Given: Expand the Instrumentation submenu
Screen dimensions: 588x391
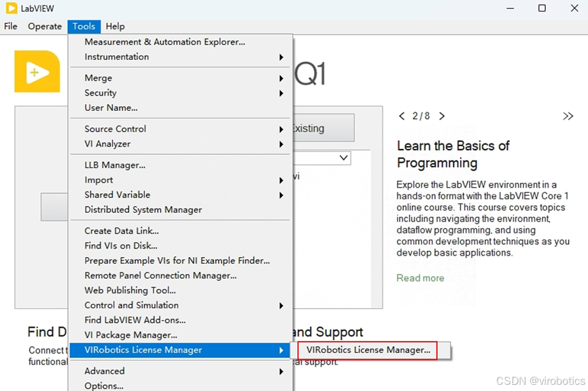Looking at the screenshot, I should 180,57.
